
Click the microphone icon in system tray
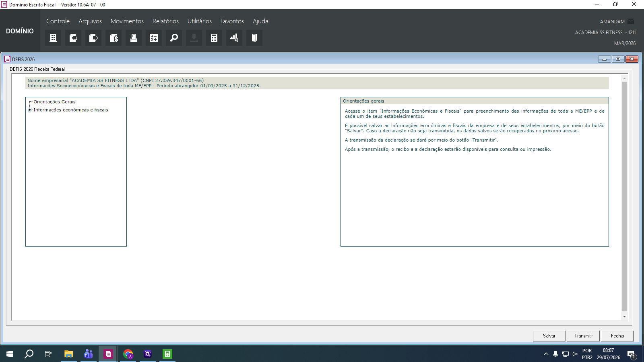point(555,354)
